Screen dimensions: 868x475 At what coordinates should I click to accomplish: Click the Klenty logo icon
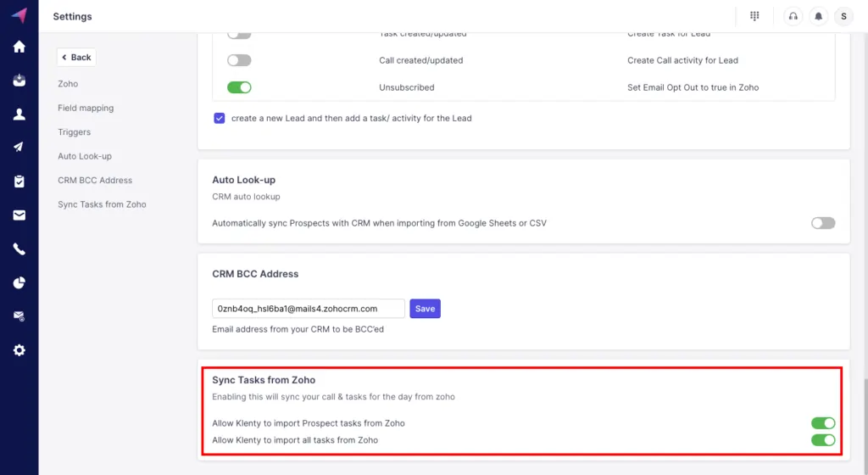coord(19,15)
